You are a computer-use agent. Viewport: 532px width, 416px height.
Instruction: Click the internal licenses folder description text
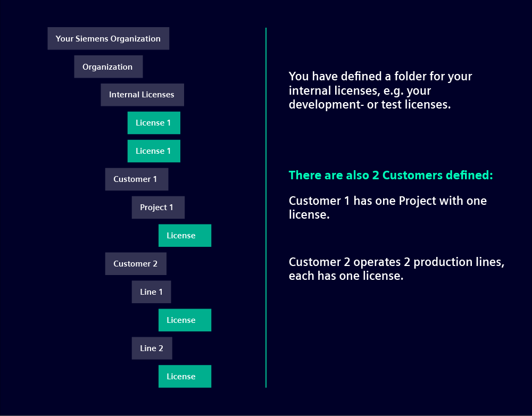point(380,90)
